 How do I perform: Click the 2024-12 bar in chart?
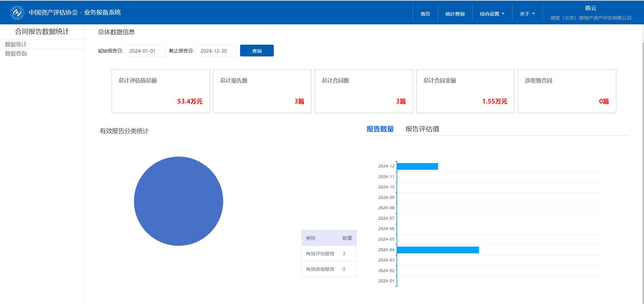417,166
